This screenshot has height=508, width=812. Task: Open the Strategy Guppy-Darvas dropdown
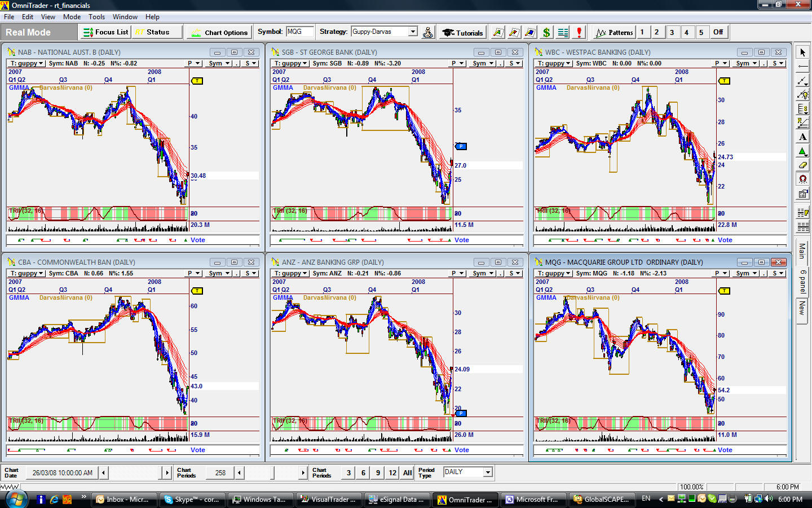click(x=413, y=32)
